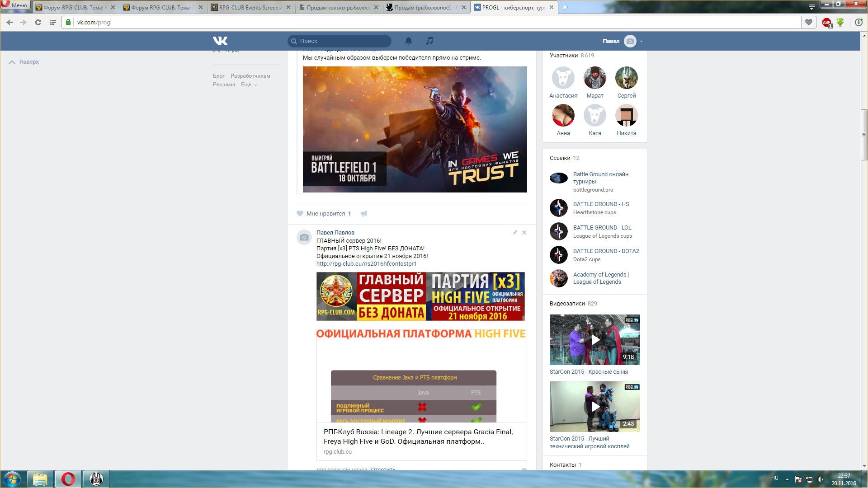868x488 pixels.
Task: Click the Наверх back-to-top button
Action: (x=24, y=62)
